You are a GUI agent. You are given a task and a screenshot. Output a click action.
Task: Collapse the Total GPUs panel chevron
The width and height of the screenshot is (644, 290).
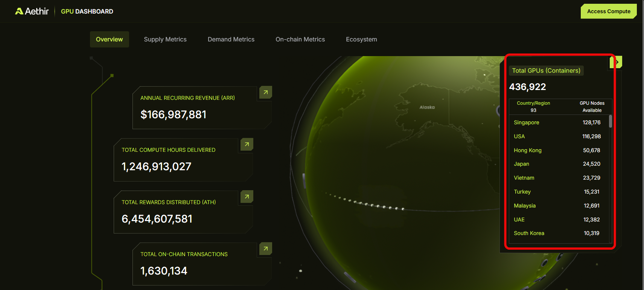(616, 62)
